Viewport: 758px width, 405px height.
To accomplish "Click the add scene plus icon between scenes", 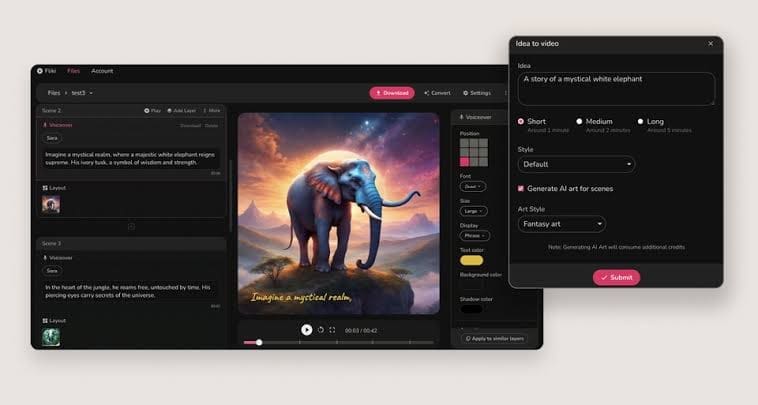I will pyautogui.click(x=131, y=226).
